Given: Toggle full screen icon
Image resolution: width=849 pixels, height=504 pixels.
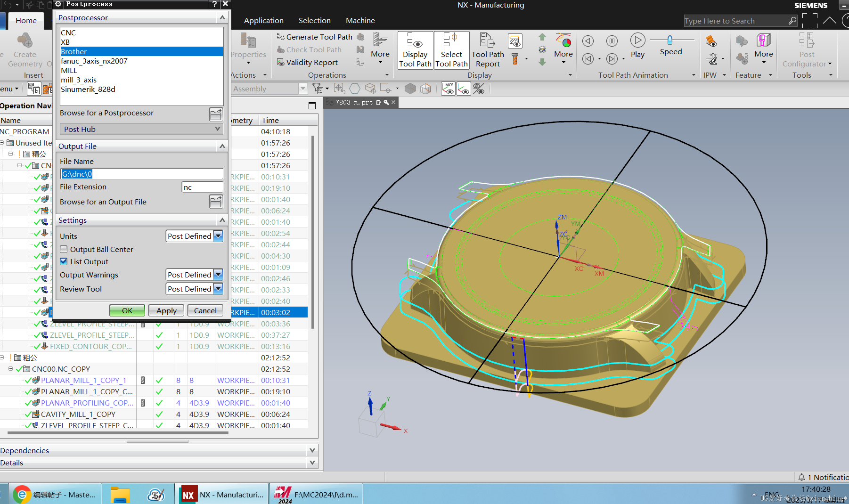Looking at the screenshot, I should (809, 21).
